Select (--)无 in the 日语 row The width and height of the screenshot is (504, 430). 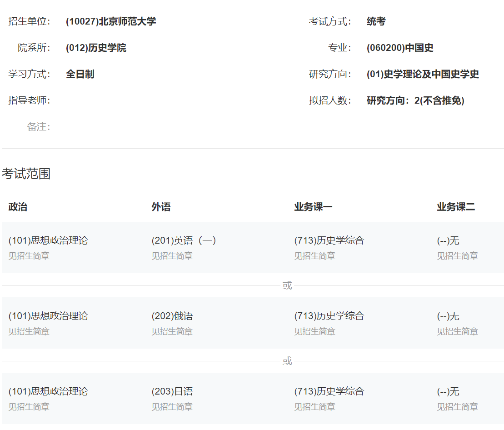tap(448, 391)
